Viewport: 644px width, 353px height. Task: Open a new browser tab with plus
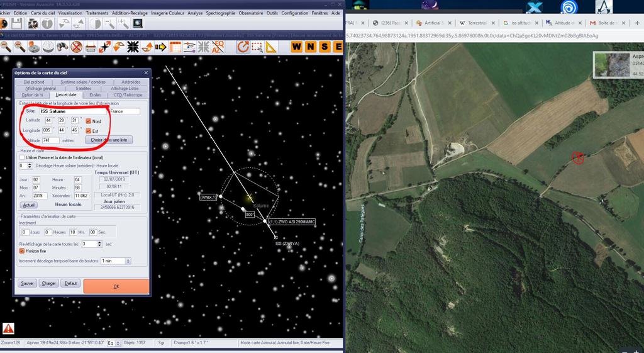[x=637, y=23]
